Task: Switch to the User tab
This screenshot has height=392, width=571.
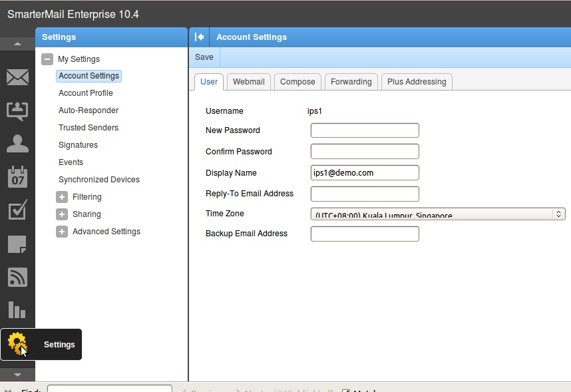Action: [x=209, y=82]
